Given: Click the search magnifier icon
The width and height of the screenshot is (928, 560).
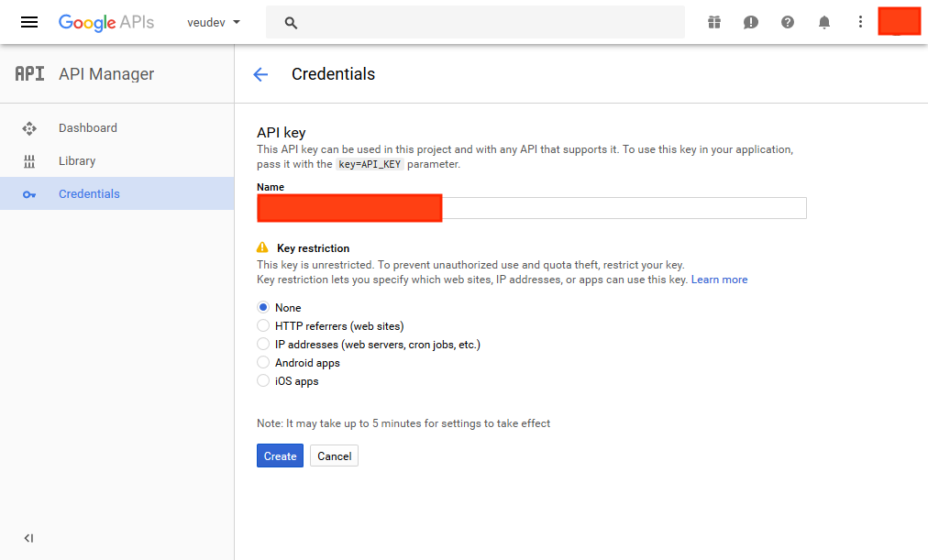Looking at the screenshot, I should pos(292,23).
